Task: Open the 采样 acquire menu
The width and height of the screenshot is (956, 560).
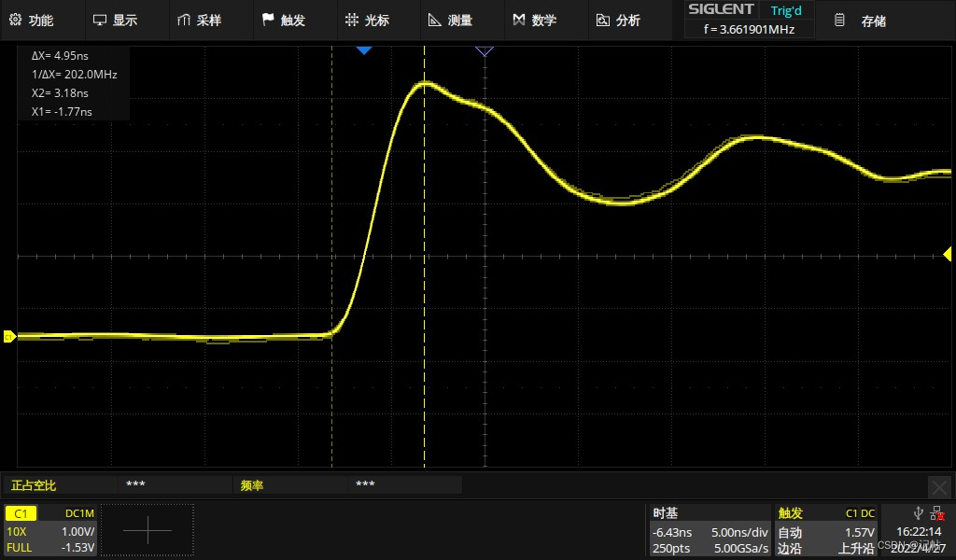Action: (x=200, y=21)
